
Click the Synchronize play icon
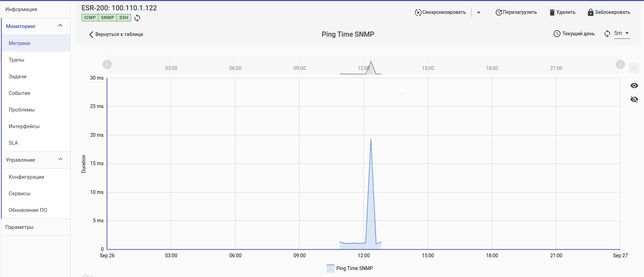pyautogui.click(x=418, y=12)
